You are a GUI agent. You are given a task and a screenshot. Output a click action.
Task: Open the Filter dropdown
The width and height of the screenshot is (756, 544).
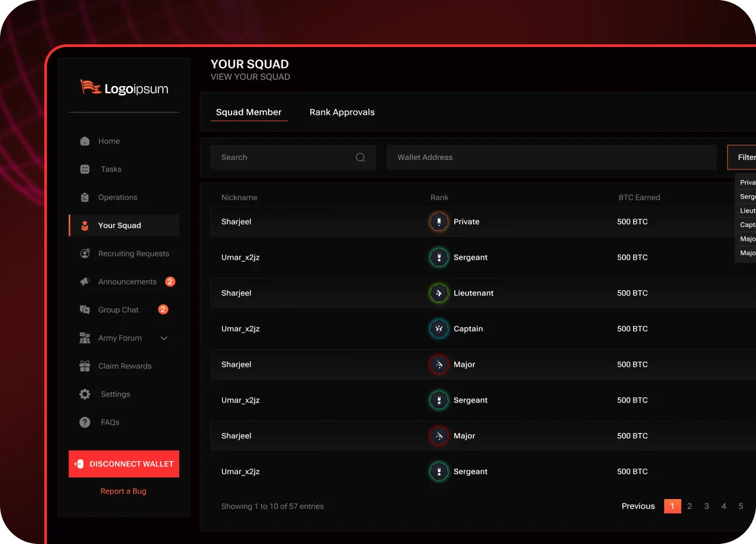[743, 157]
